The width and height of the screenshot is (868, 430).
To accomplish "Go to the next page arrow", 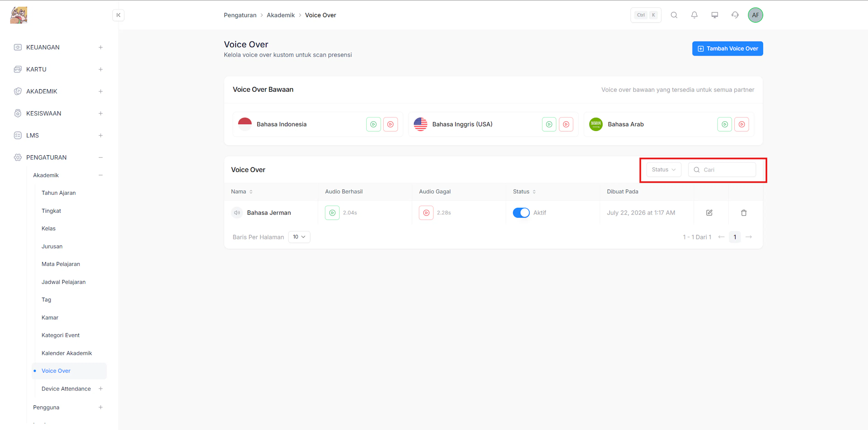I will coord(748,237).
